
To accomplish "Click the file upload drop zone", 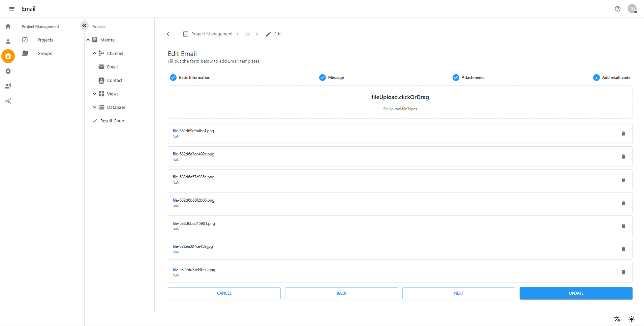I will pos(400,102).
